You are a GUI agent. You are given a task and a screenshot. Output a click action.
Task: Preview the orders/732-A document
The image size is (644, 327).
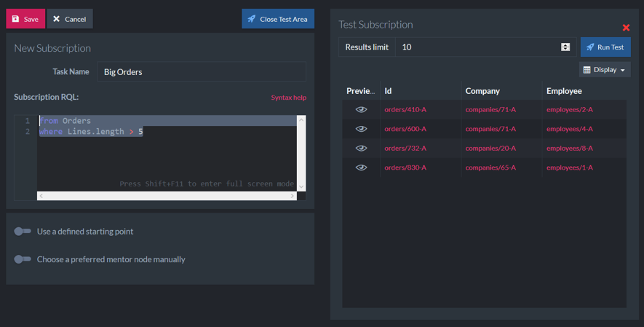[x=361, y=148]
